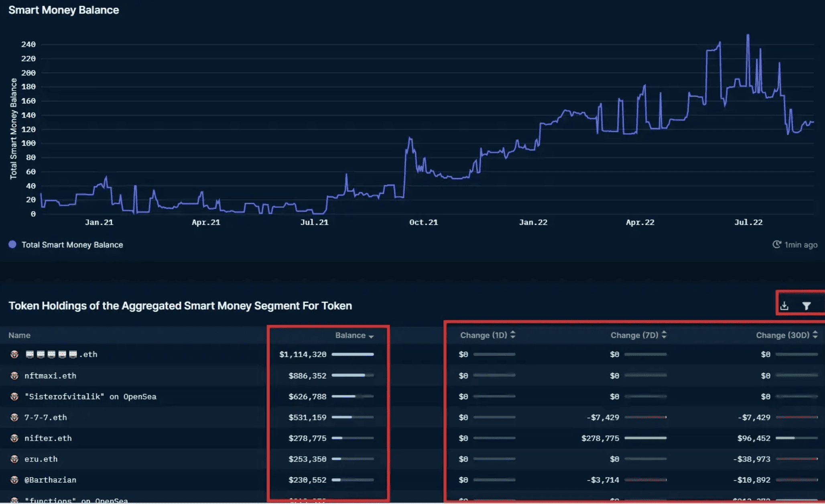Image resolution: width=825 pixels, height=504 pixels.
Task: Open nftmaxi.eth wallet link
Action: (x=50, y=376)
